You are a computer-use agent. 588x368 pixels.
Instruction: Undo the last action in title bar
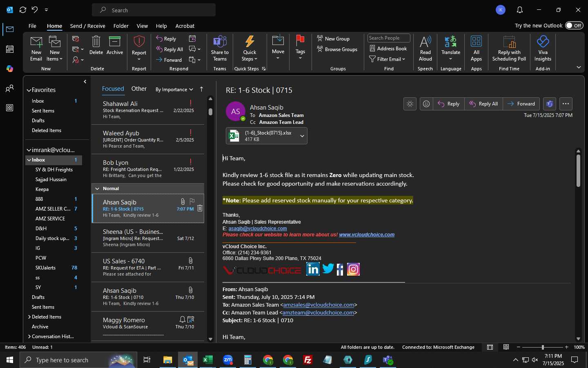(x=35, y=10)
